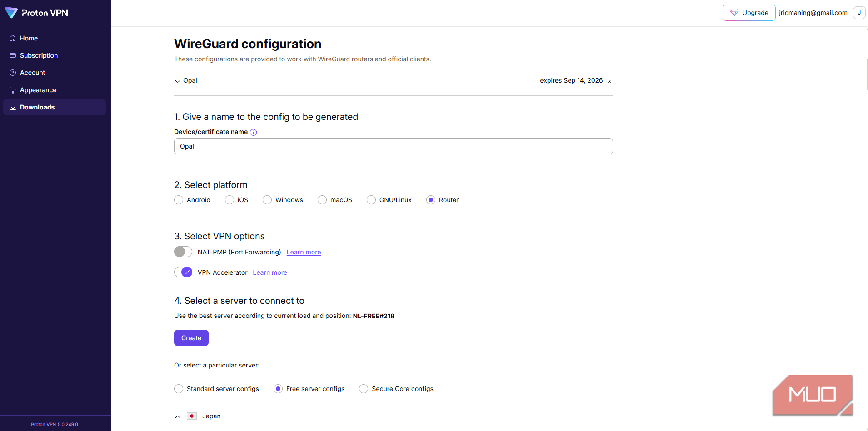This screenshot has width=868, height=431.
Task: Click the Downloads download-arrow icon
Action: [x=13, y=107]
